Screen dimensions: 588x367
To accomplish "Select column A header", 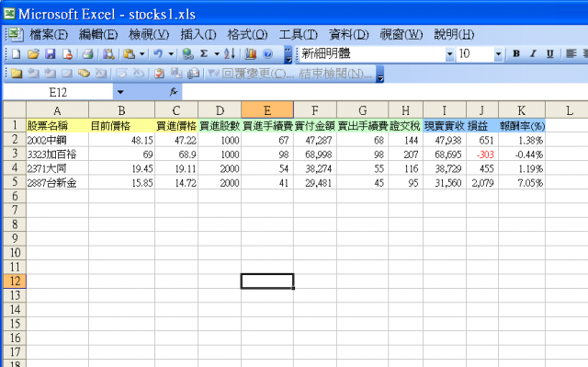I will click(57, 110).
